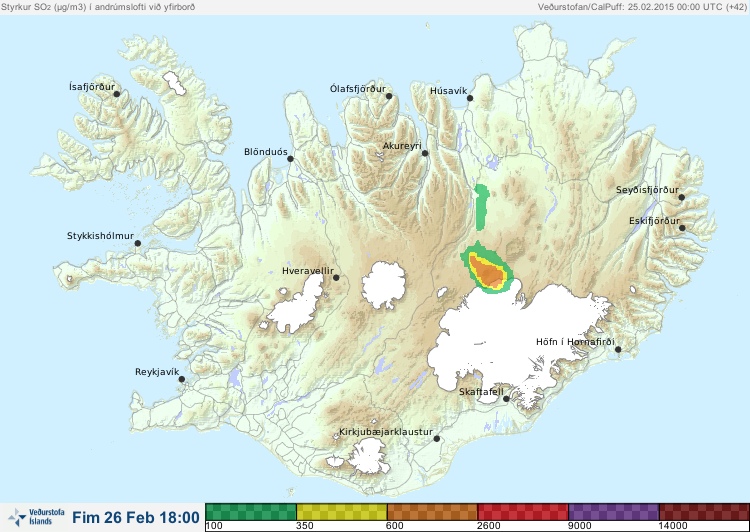Click the Drangajökull glacier in the Westfjords
This screenshot has height=532, width=750.
coord(174,83)
